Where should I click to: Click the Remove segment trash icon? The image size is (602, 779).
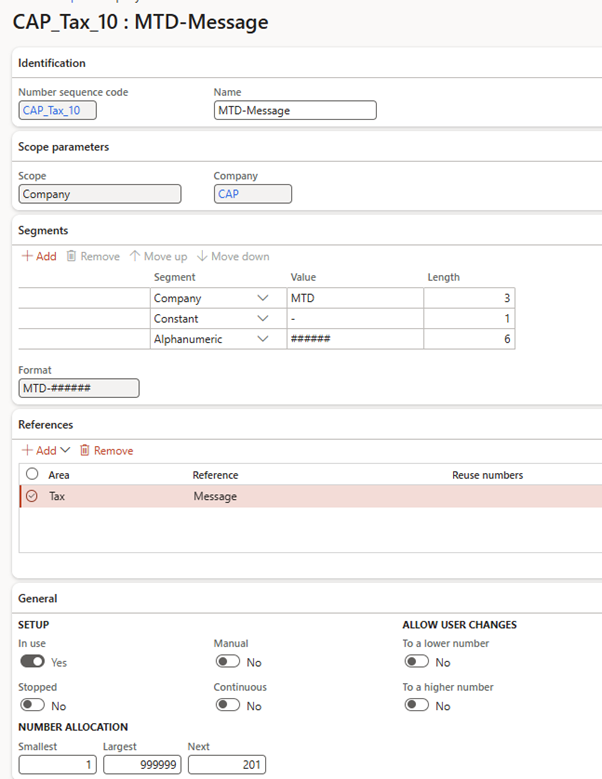coord(72,256)
